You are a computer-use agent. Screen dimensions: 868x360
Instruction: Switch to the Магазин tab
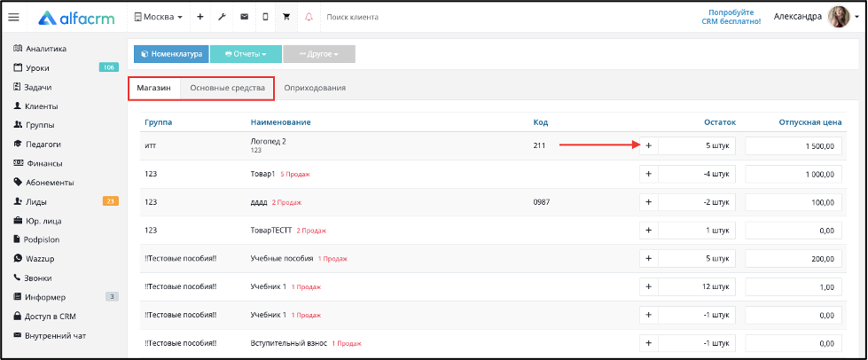point(154,88)
